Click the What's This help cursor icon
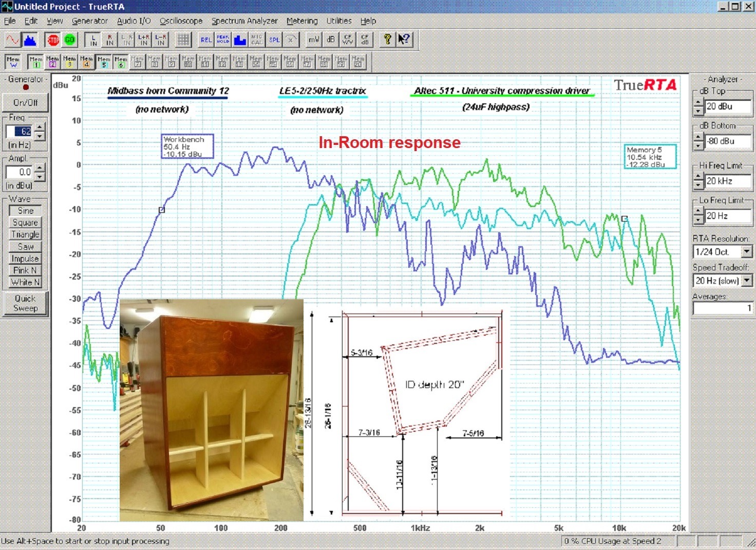756x550 pixels. (404, 40)
